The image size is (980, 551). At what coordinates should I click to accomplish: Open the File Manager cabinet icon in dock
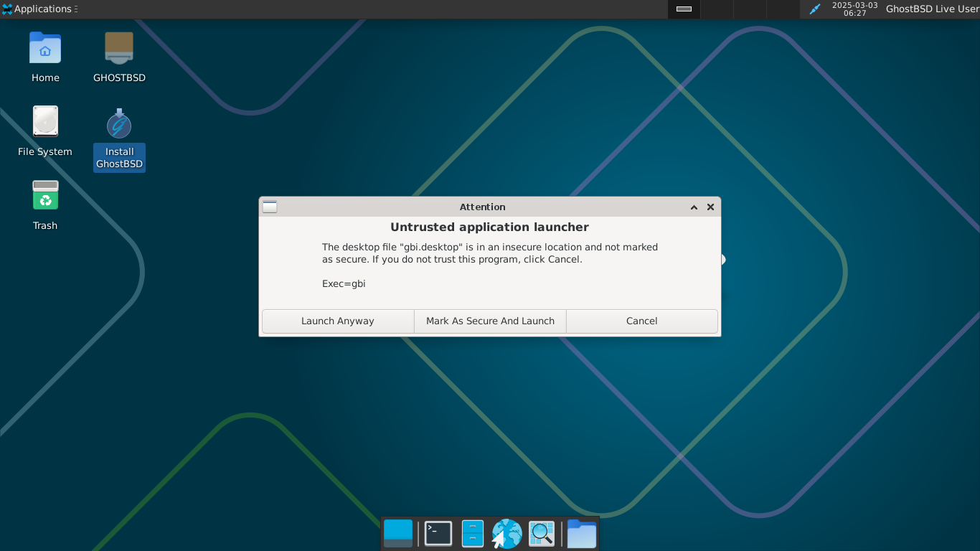[x=473, y=534]
